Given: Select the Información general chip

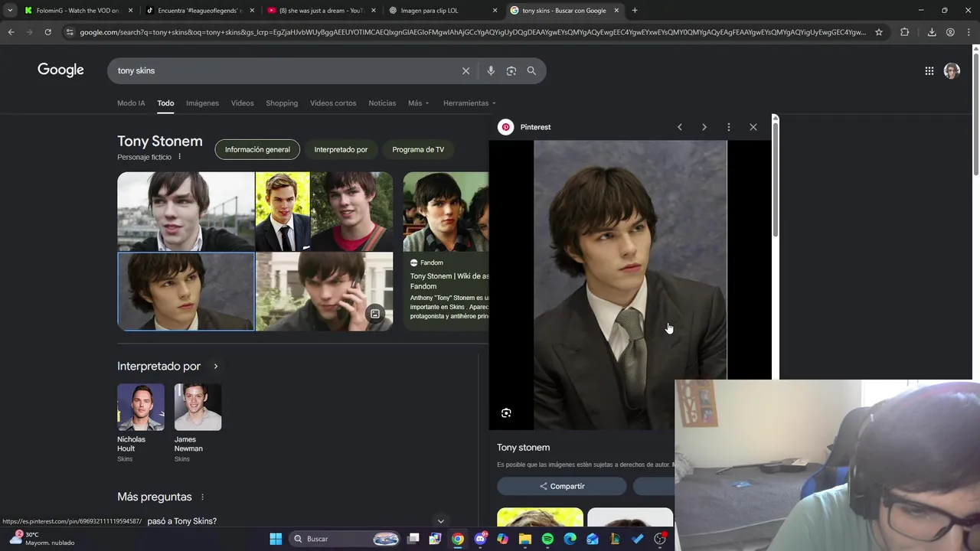Looking at the screenshot, I should pyautogui.click(x=257, y=149).
